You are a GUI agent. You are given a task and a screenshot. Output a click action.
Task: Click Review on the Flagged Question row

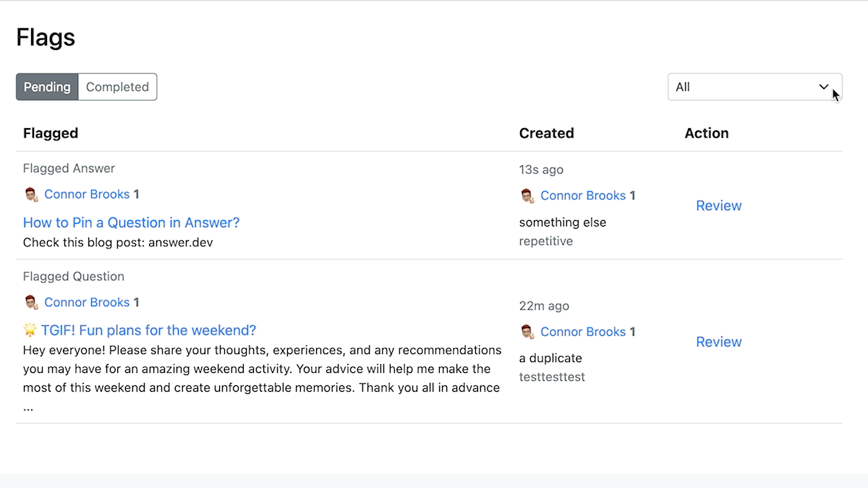tap(718, 342)
